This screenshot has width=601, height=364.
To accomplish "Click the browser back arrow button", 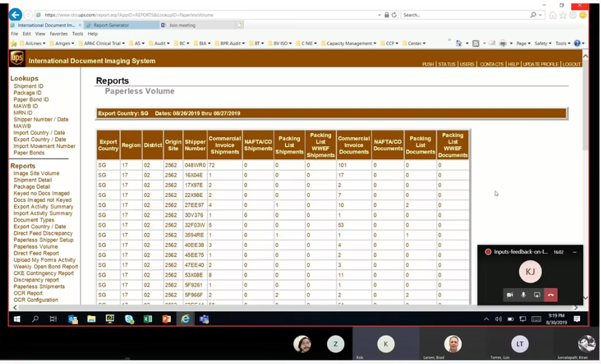I will point(15,15).
